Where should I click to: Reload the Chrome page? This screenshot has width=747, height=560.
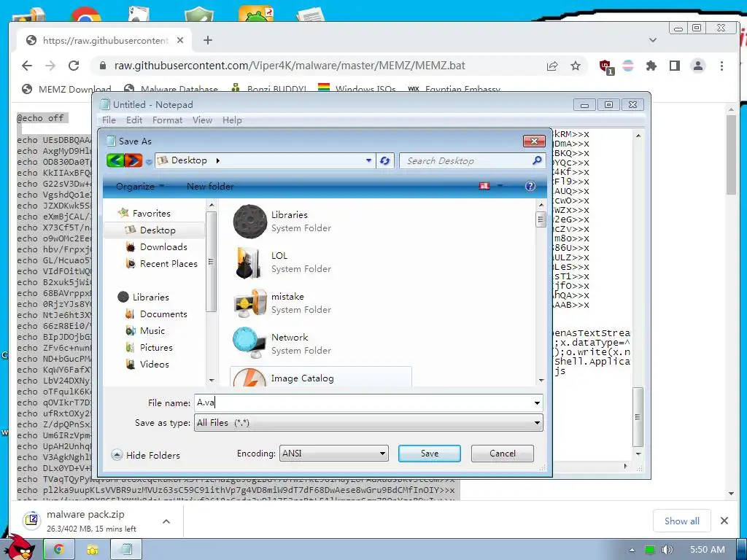[x=74, y=66]
